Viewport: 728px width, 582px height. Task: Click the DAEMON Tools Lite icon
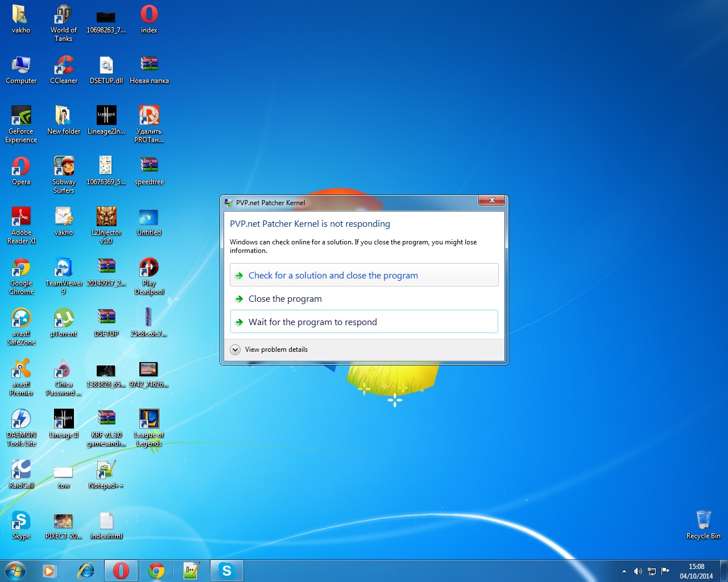(x=21, y=420)
